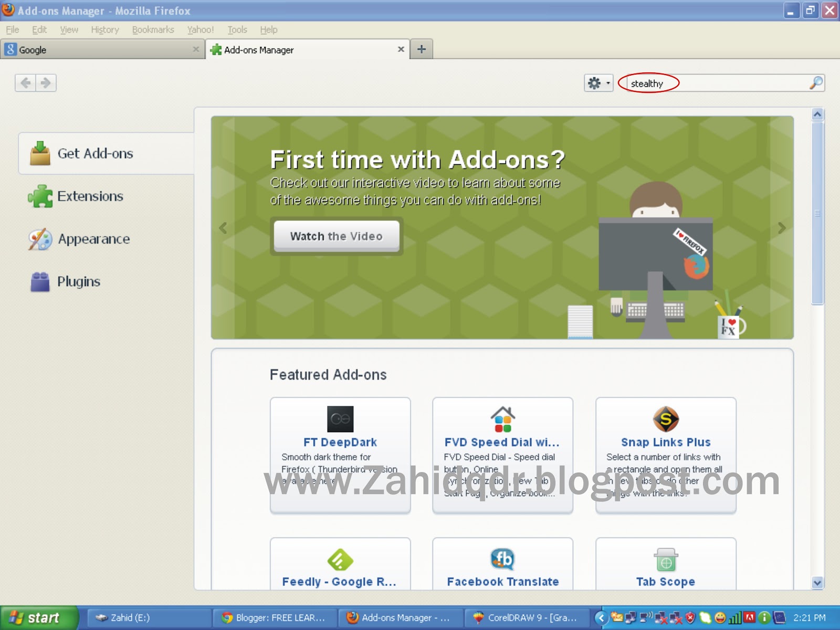Go back in Add-ons Manager
840x630 pixels.
pos(26,83)
